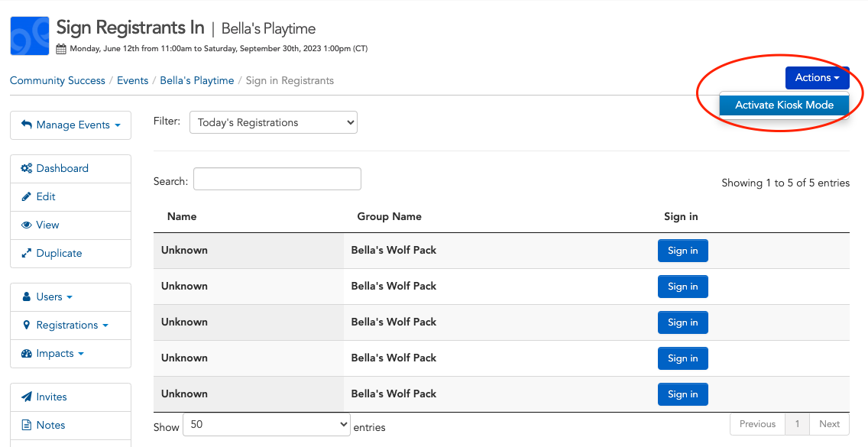This screenshot has width=868, height=447.
Task: Click the blue organization logo icon
Action: click(30, 36)
